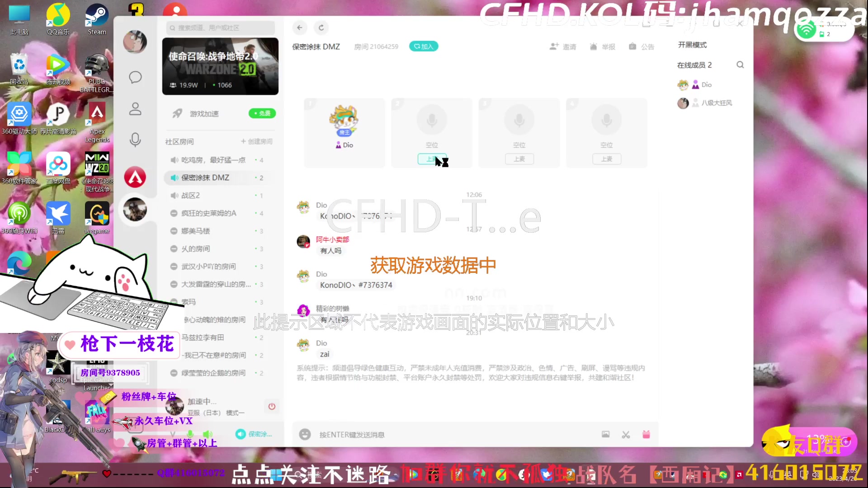Click message KonoDIO丶#7376374
868x488 pixels.
tap(356, 285)
